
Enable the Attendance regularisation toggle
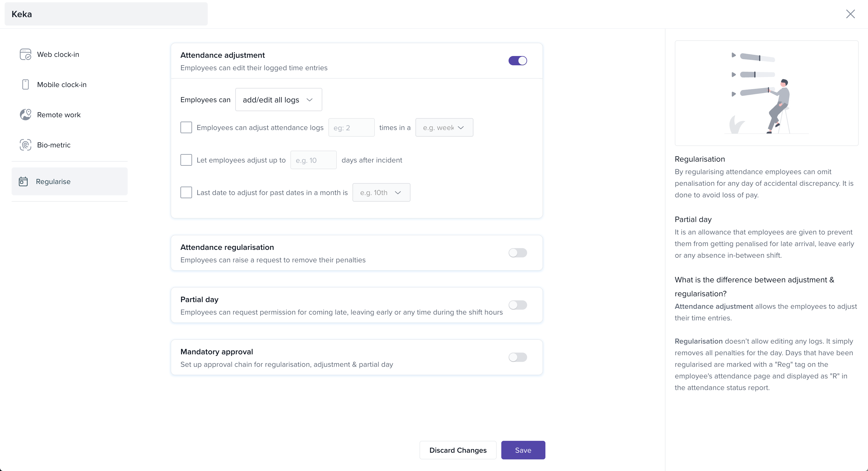pyautogui.click(x=518, y=253)
